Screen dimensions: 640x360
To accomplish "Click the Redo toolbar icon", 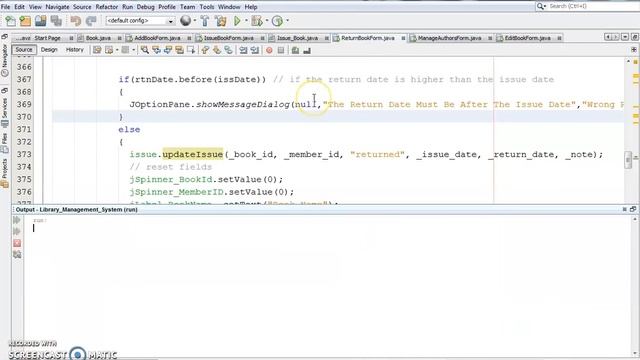I will coord(91,21).
